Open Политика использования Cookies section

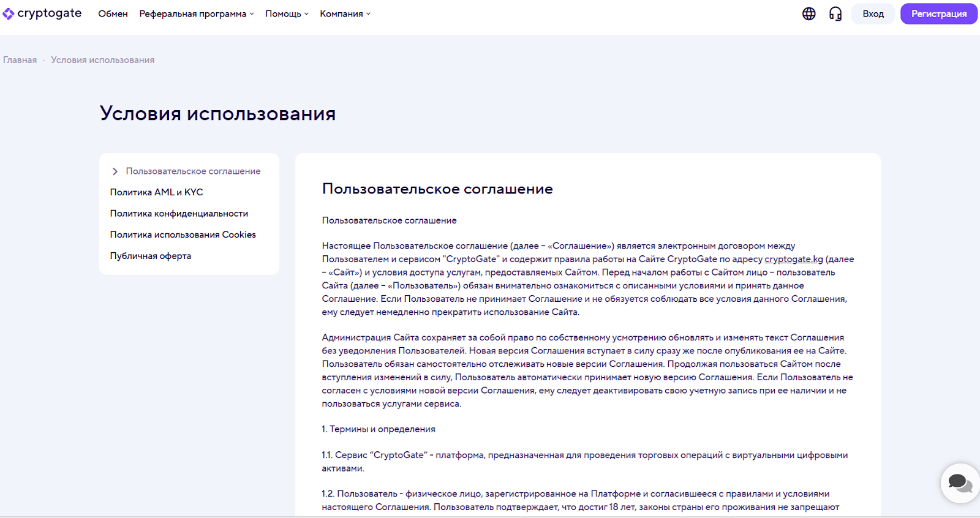click(x=183, y=235)
